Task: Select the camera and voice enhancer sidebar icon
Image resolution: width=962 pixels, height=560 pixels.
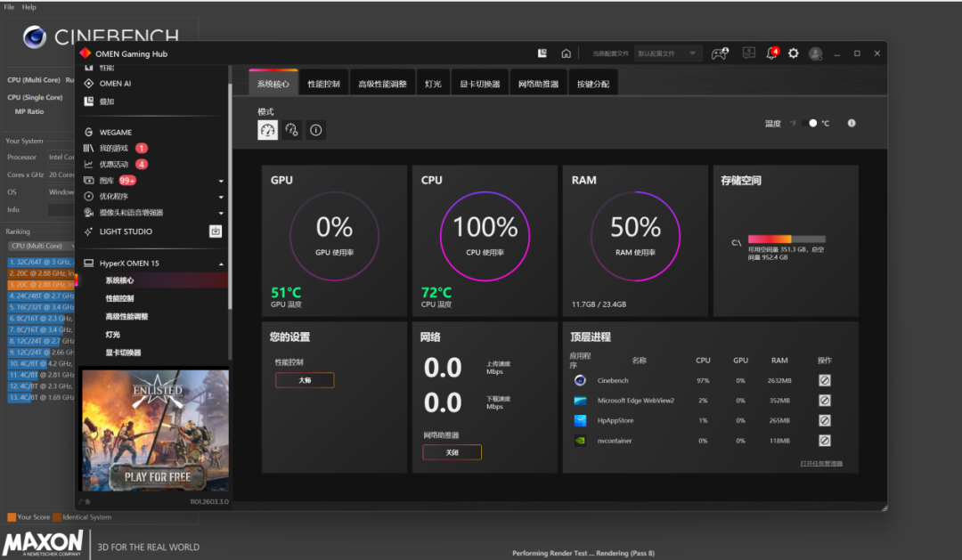Action: coord(87,212)
